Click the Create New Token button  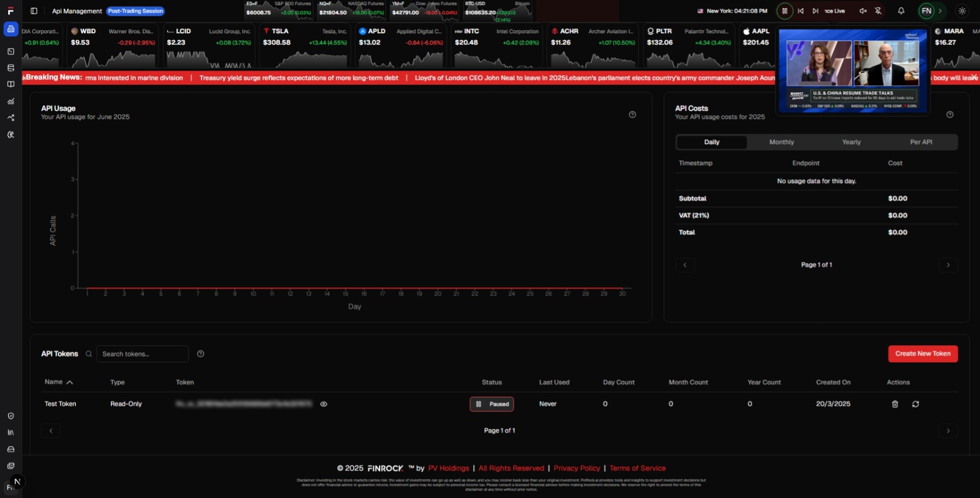pyautogui.click(x=923, y=354)
